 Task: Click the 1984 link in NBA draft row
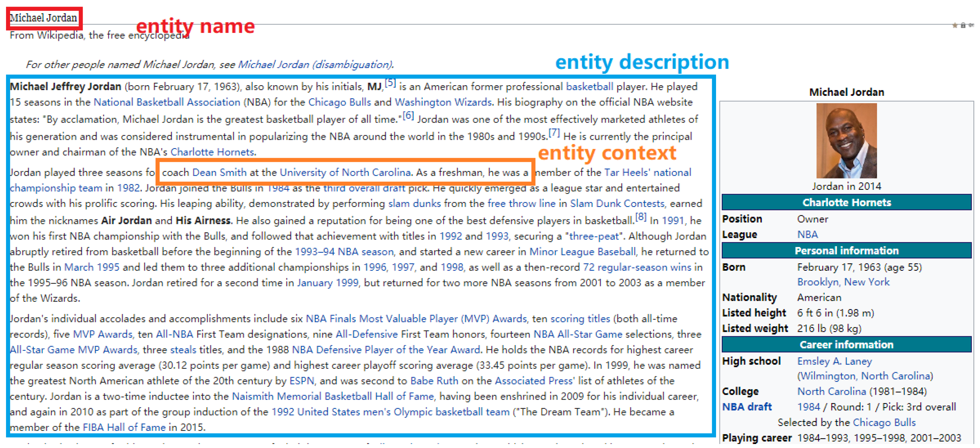point(809,407)
